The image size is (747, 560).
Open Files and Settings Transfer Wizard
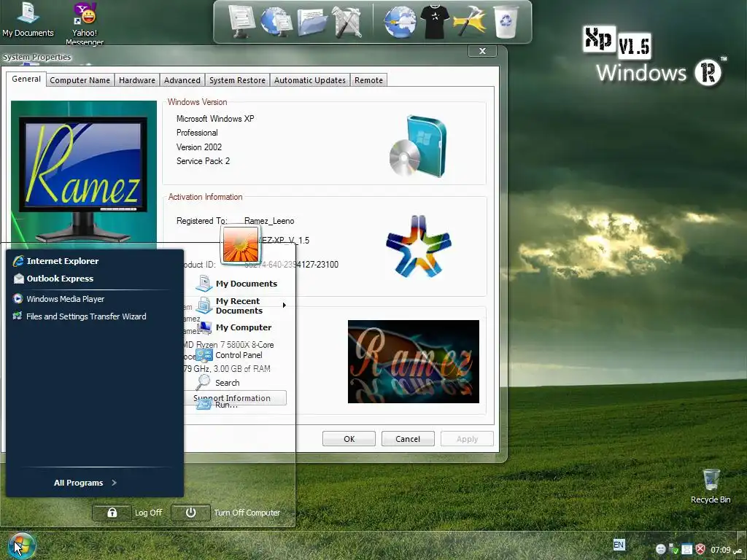click(x=80, y=316)
